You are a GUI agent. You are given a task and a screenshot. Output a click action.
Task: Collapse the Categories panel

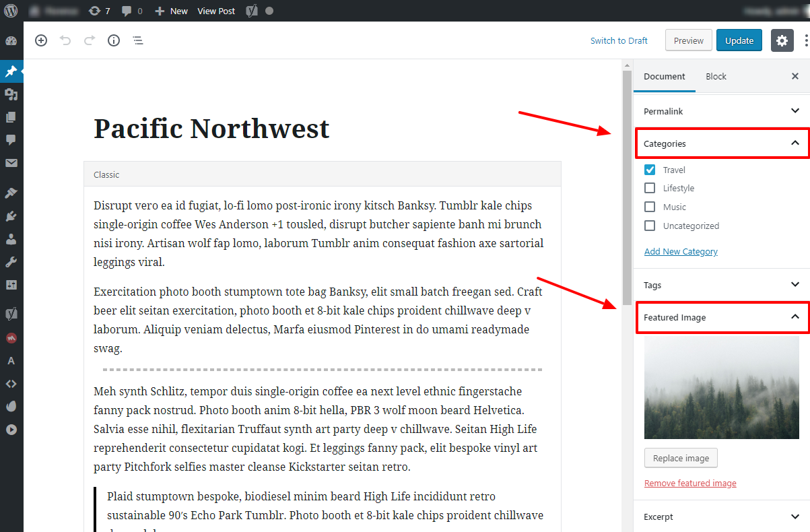tap(722, 143)
